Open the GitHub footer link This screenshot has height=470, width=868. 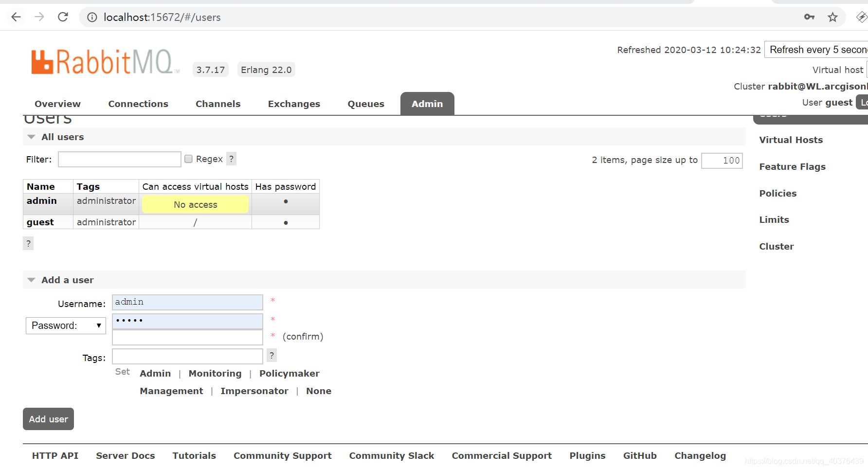click(x=640, y=455)
